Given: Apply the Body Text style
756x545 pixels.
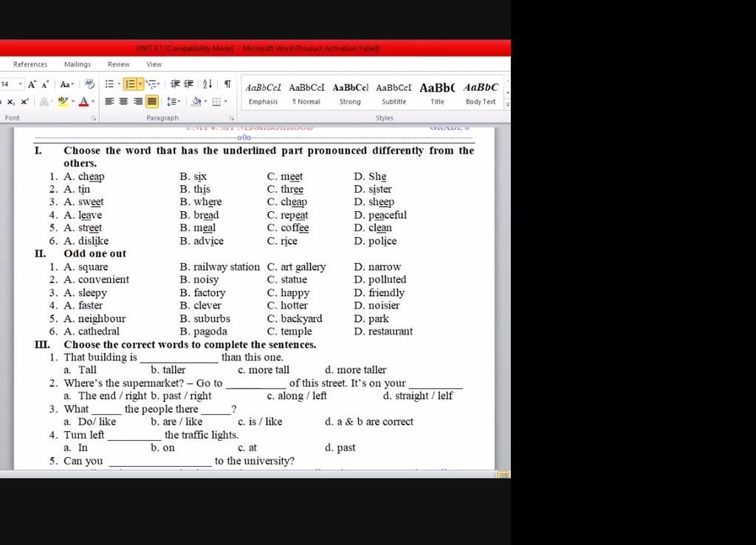Looking at the screenshot, I should [x=481, y=94].
